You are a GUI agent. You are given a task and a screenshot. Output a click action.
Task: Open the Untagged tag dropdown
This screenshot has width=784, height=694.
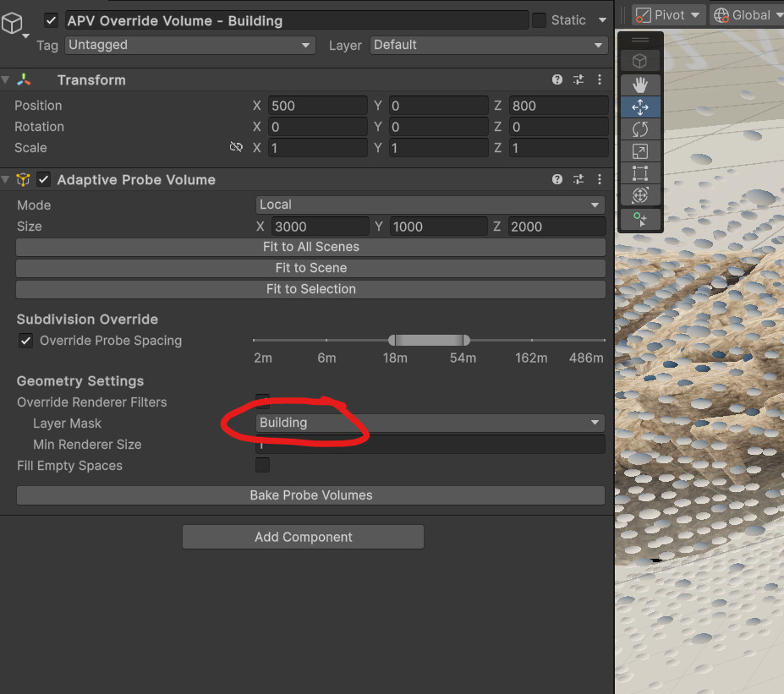(189, 45)
